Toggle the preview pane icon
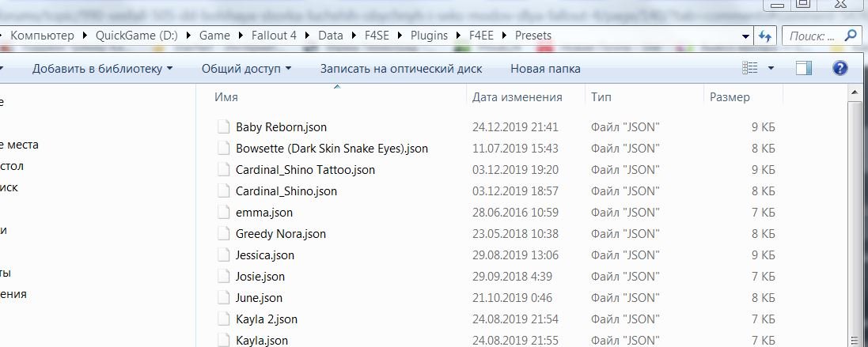Screen dimensions: 868x347 pos(804,69)
